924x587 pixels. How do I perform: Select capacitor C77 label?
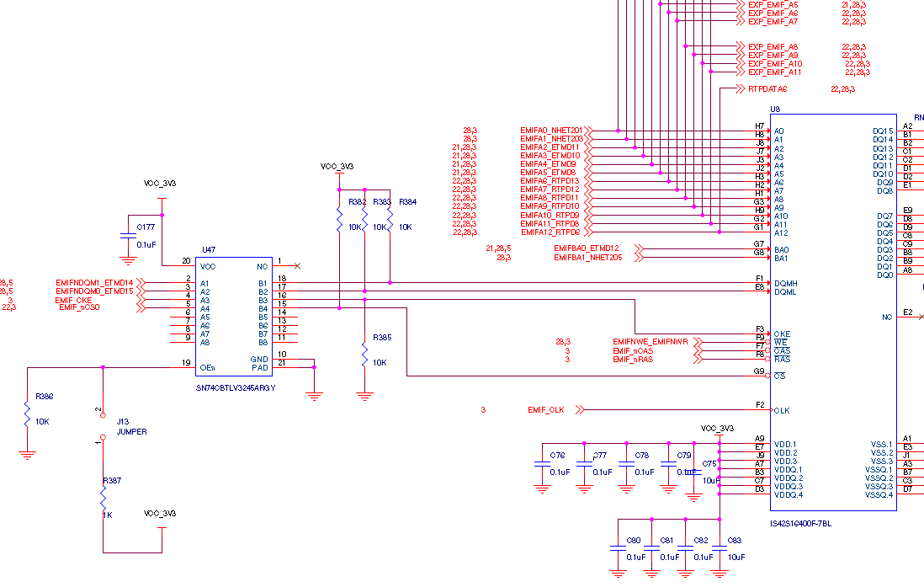click(599, 456)
